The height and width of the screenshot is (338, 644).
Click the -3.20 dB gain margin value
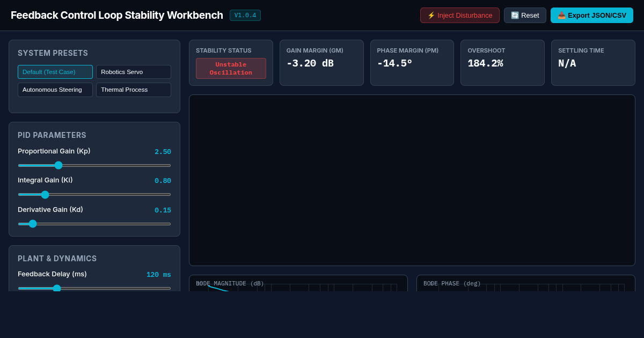click(310, 63)
